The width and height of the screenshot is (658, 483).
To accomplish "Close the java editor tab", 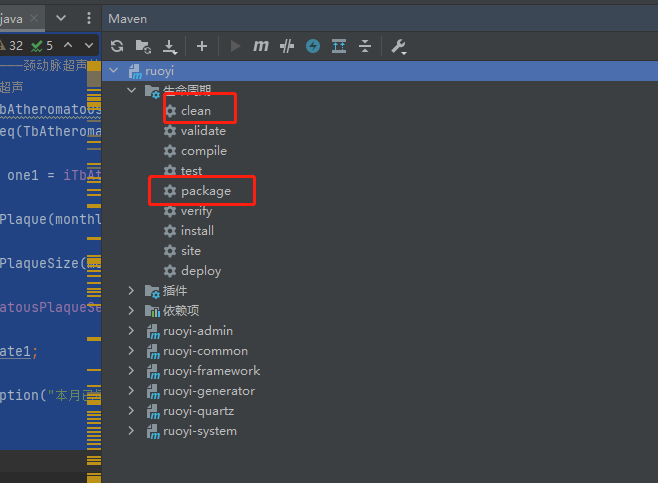I will 34,18.
